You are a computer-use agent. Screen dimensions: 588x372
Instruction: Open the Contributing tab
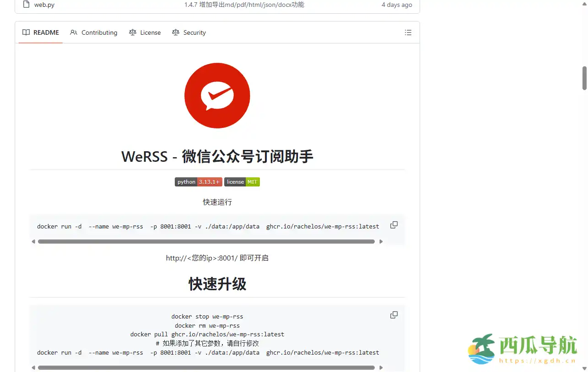click(x=94, y=32)
